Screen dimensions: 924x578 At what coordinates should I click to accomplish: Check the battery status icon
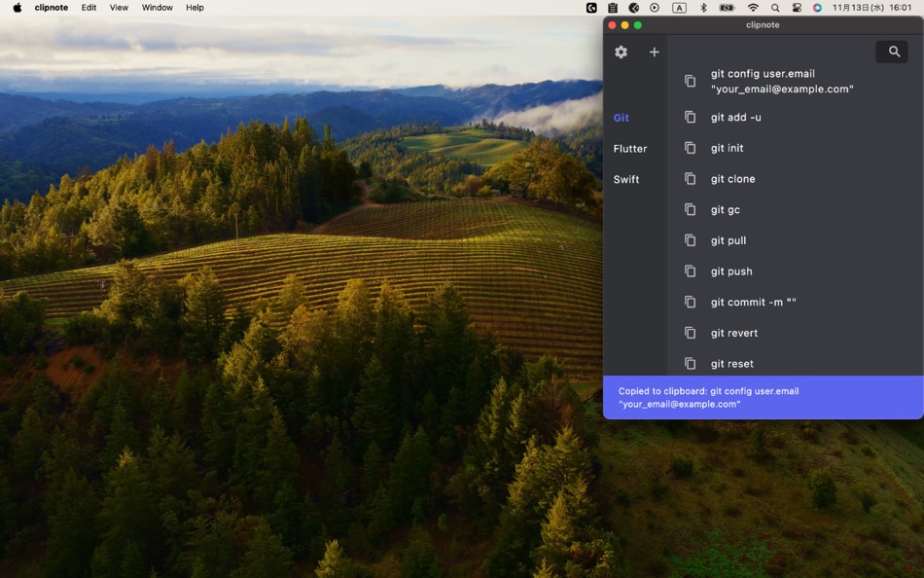pos(727,7)
